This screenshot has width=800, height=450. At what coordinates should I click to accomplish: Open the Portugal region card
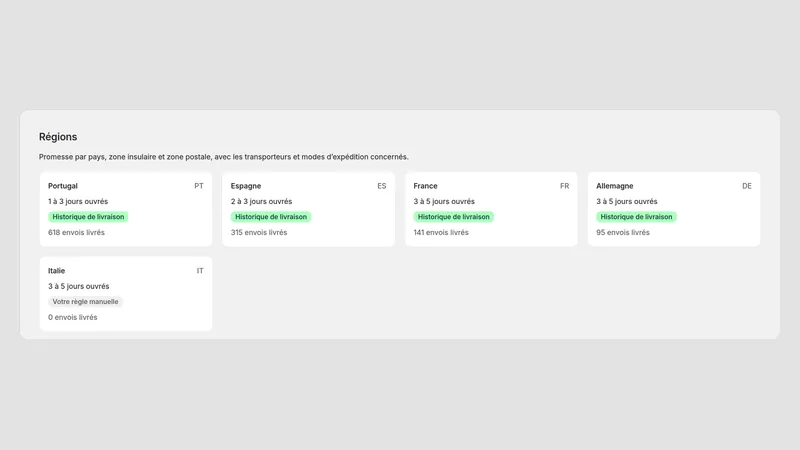tap(126, 209)
